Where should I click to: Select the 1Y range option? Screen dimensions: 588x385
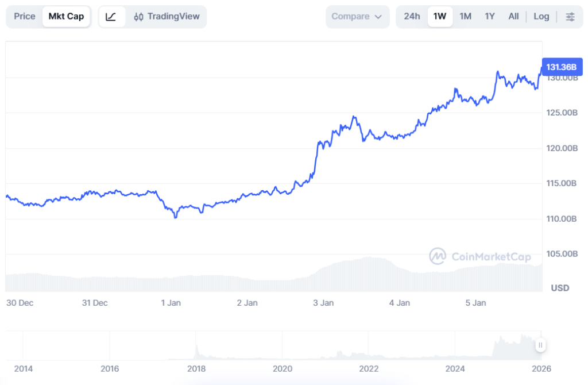(489, 17)
